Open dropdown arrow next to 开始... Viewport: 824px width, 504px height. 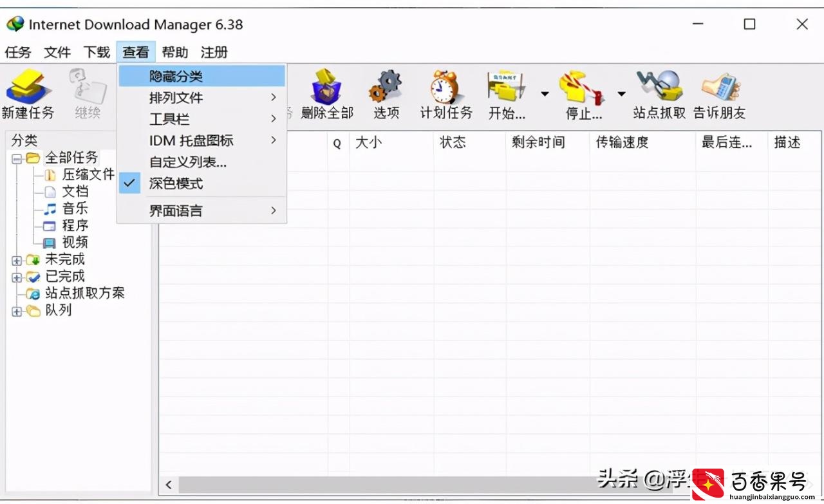[545, 94]
